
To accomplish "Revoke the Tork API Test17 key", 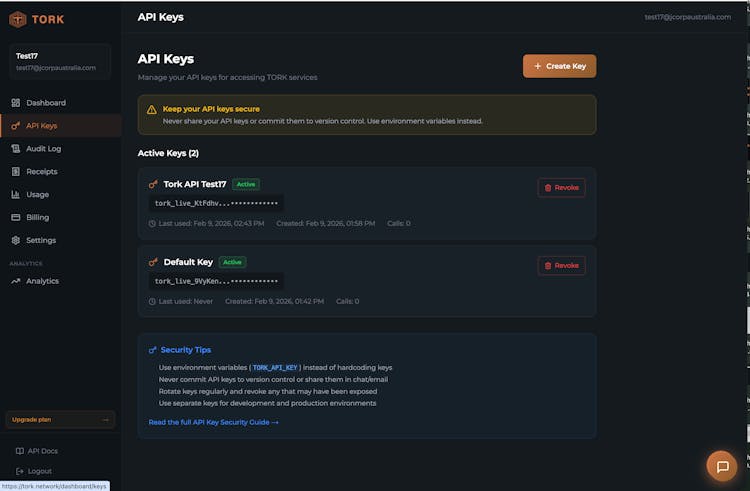I will [561, 187].
